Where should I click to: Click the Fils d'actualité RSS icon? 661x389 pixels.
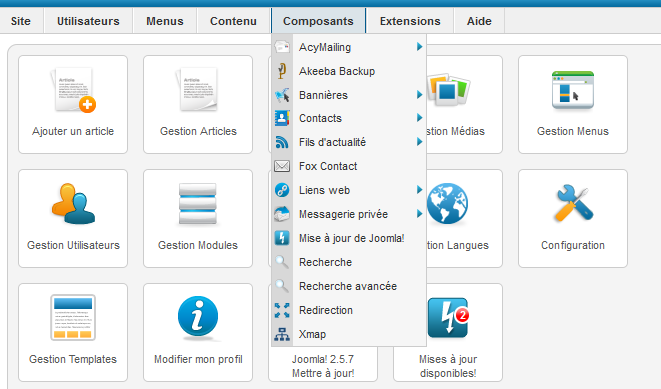click(282, 142)
